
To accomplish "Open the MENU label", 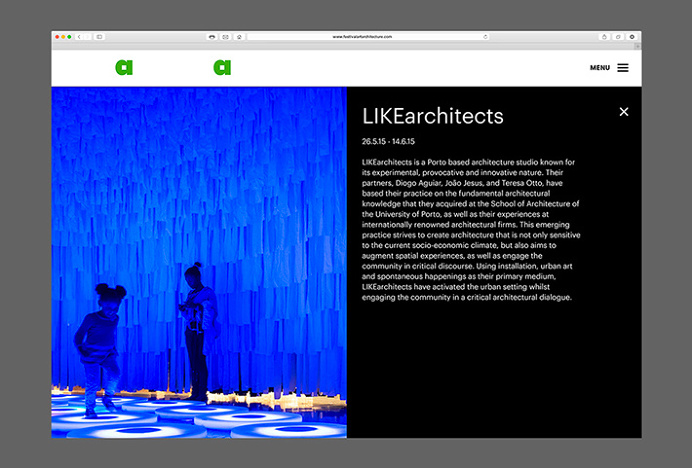I will pos(600,68).
